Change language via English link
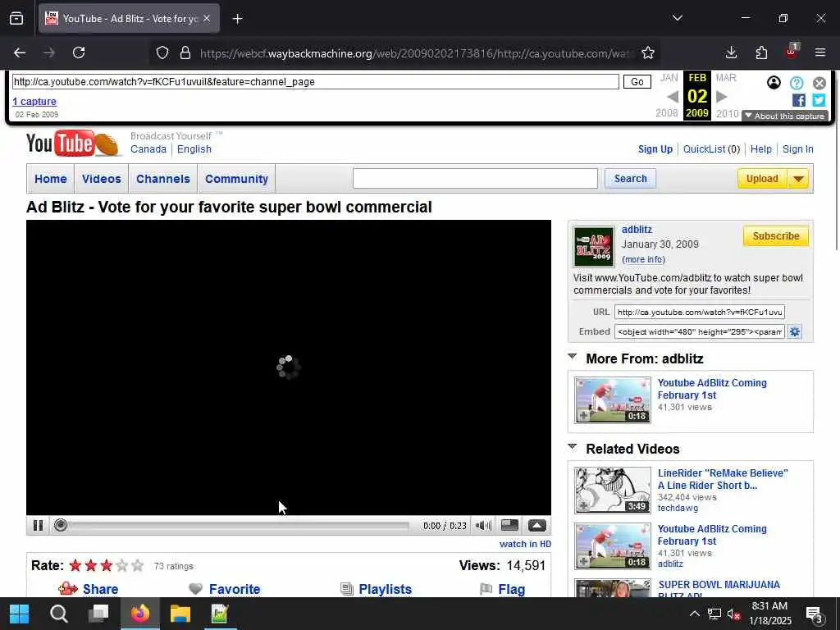Screen dimensions: 840x630 (x=194, y=149)
